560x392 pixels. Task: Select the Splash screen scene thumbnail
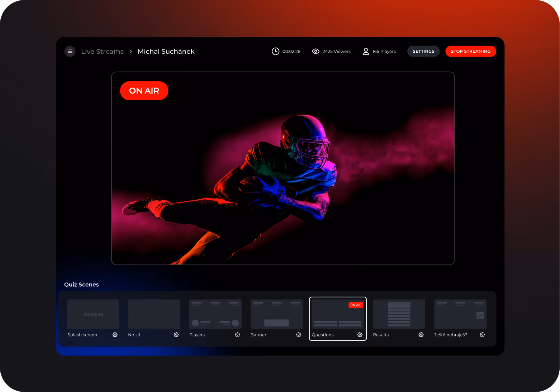click(x=93, y=314)
